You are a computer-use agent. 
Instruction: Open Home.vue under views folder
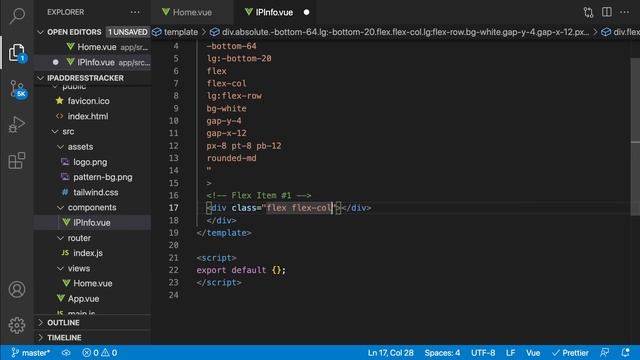click(x=93, y=283)
